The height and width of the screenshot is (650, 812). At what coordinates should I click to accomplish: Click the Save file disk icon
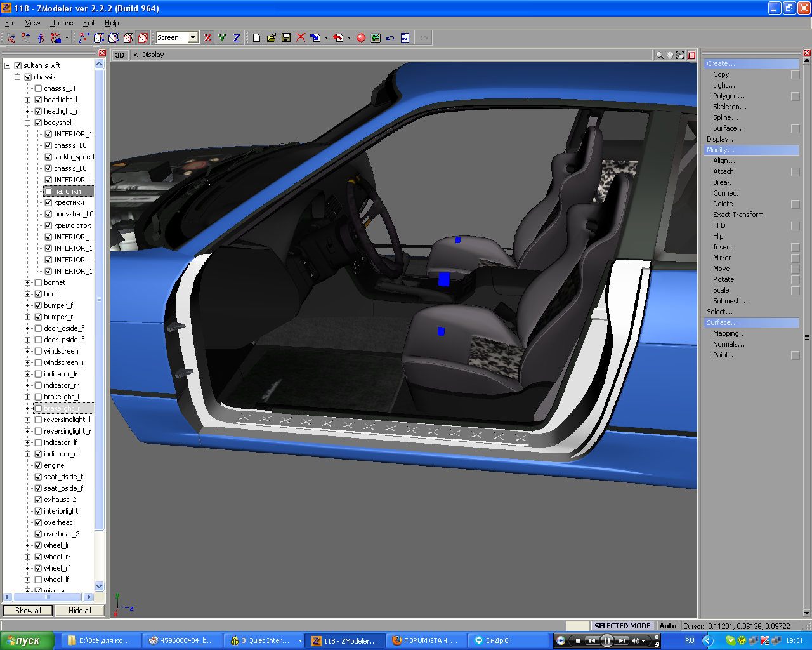(x=286, y=38)
